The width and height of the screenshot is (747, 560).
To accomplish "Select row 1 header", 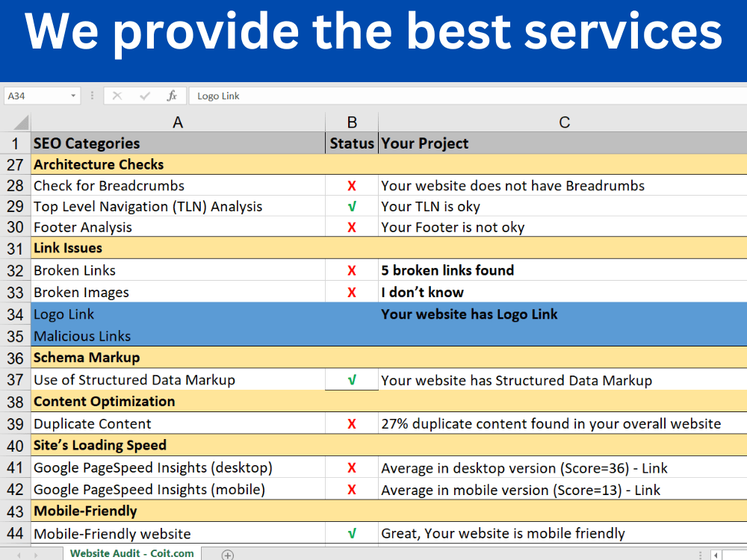I will (x=15, y=143).
